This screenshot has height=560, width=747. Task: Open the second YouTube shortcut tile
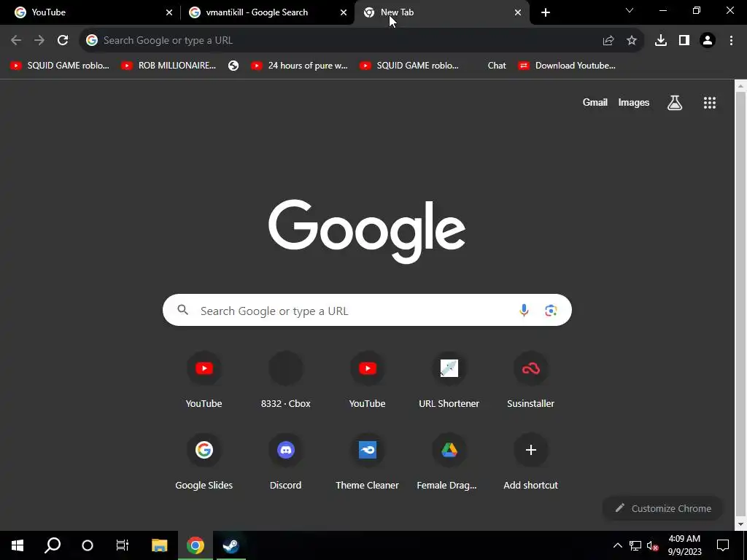[368, 379]
